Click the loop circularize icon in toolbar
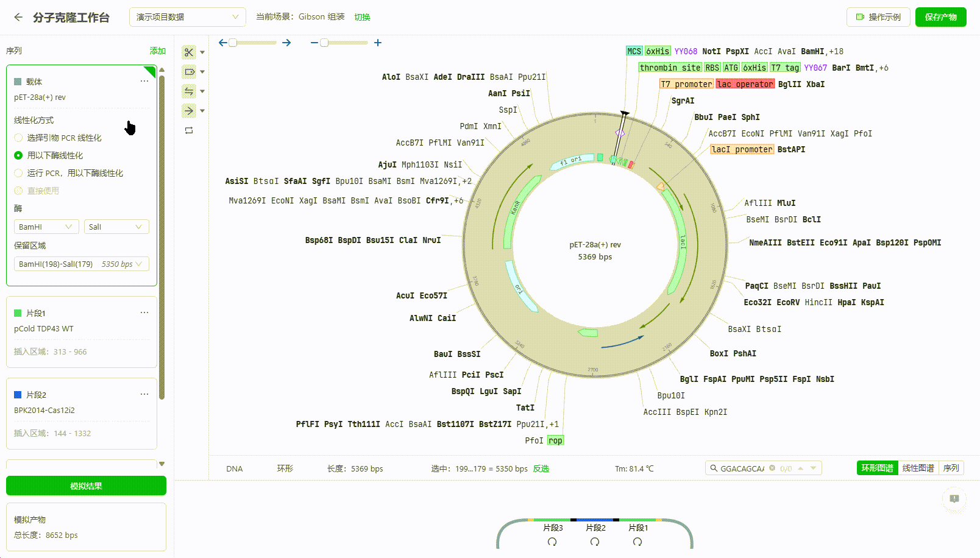Viewport: 980px width, 558px height. pyautogui.click(x=189, y=130)
